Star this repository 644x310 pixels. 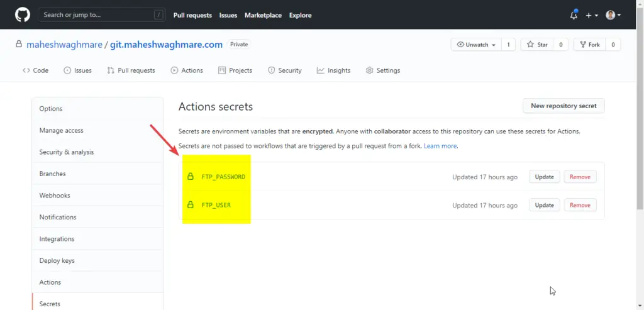pos(537,45)
